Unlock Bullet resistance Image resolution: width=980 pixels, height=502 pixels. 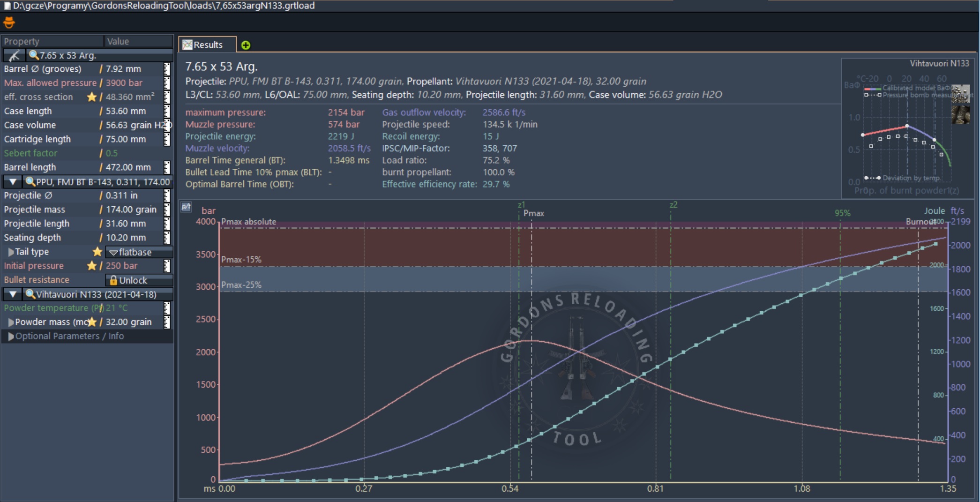coord(139,280)
